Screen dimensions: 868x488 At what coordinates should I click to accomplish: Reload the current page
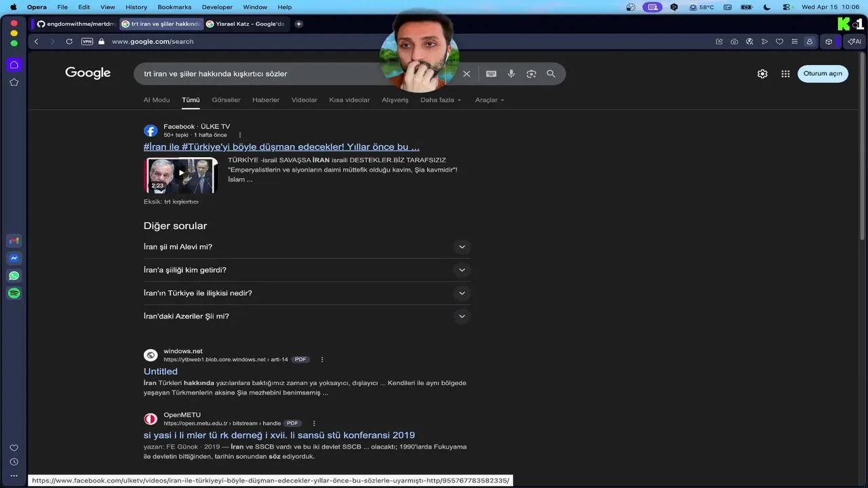(x=69, y=41)
